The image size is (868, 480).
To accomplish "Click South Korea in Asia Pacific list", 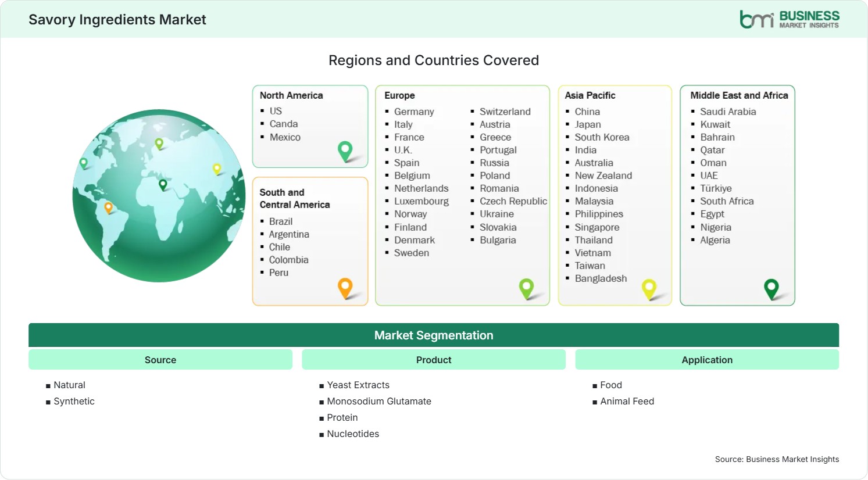I will [x=602, y=137].
